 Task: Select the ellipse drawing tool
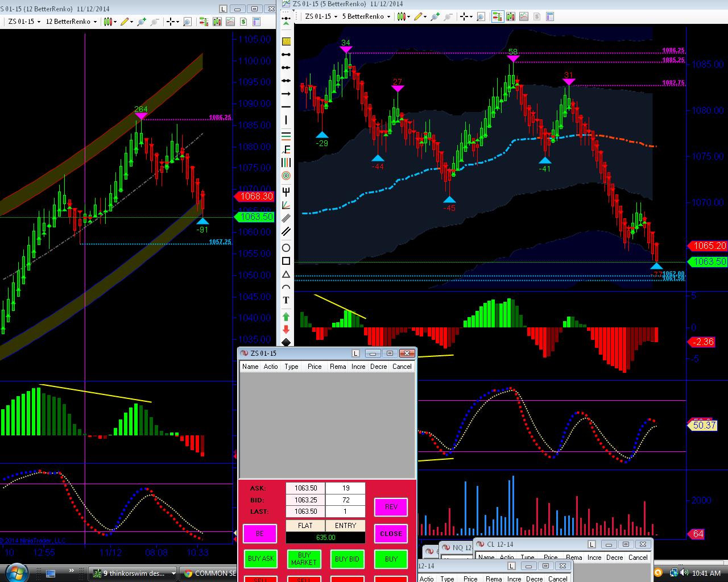point(286,248)
